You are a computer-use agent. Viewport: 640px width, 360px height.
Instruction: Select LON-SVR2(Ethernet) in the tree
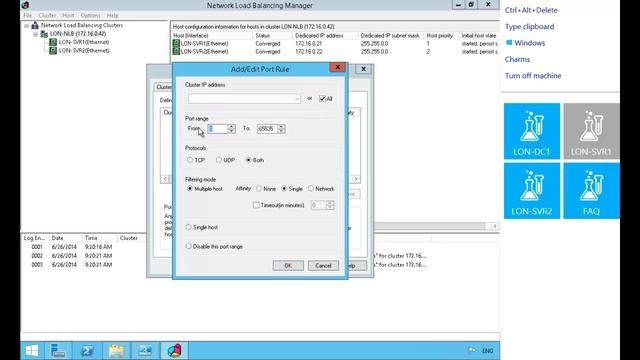pyautogui.click(x=84, y=51)
